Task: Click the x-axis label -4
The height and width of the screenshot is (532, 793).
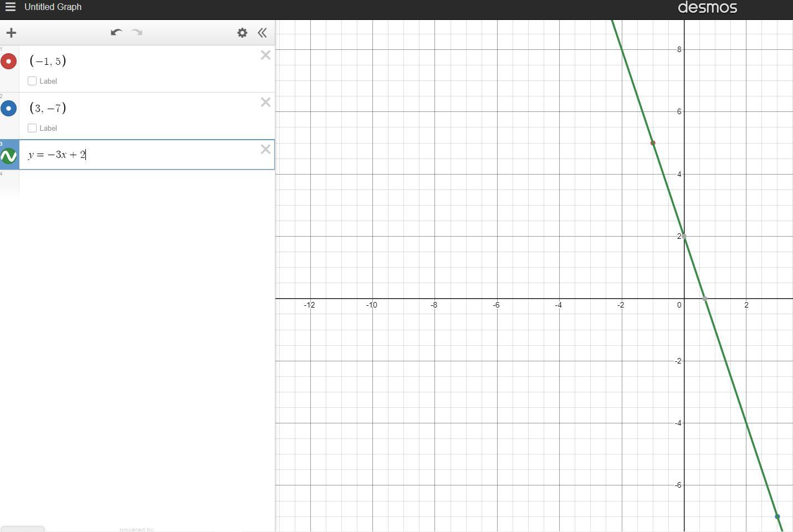Action: point(559,305)
